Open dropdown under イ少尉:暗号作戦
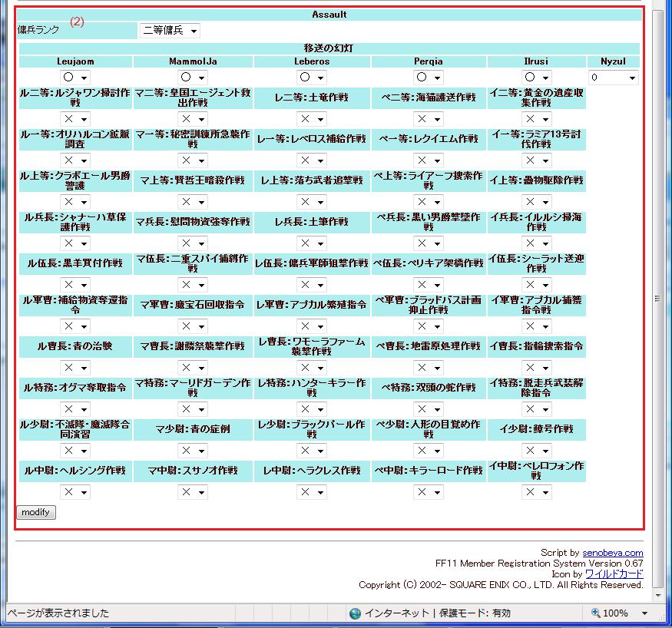The height and width of the screenshot is (628, 672). click(537, 451)
